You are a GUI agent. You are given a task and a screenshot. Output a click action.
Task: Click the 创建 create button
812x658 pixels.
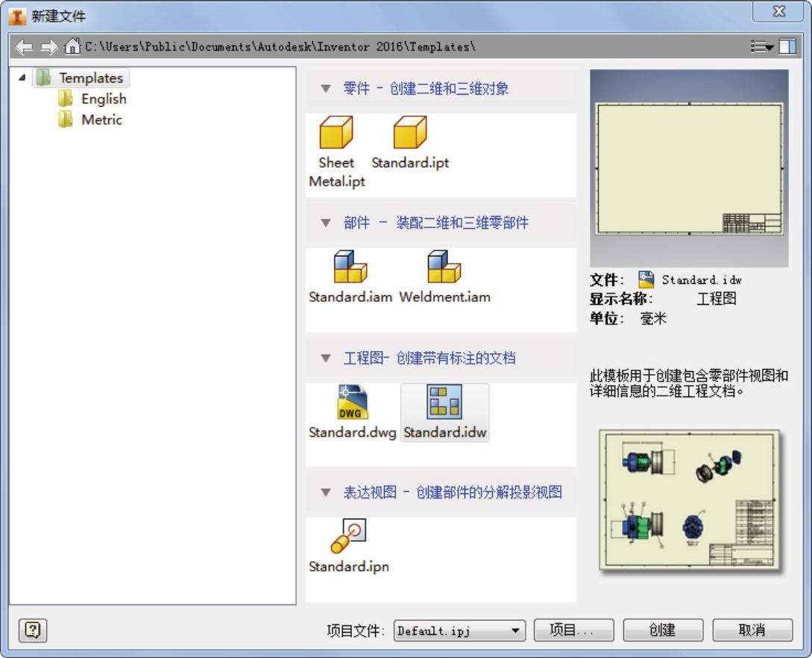coord(663,630)
